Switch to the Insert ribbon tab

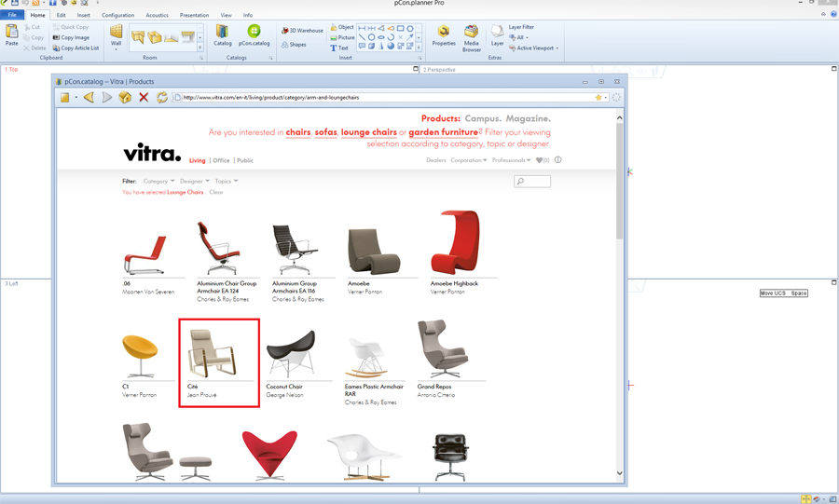(x=84, y=16)
